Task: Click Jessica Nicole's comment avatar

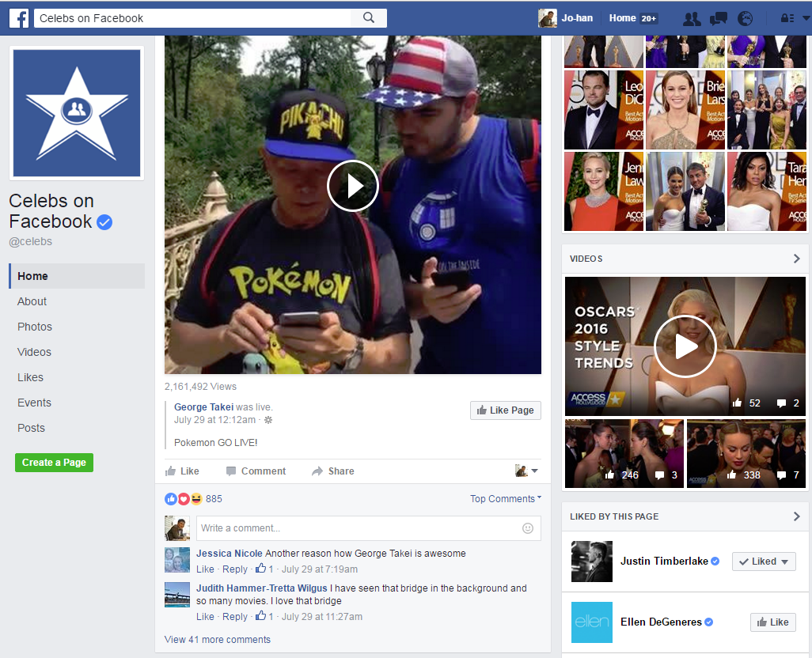Action: click(x=177, y=560)
